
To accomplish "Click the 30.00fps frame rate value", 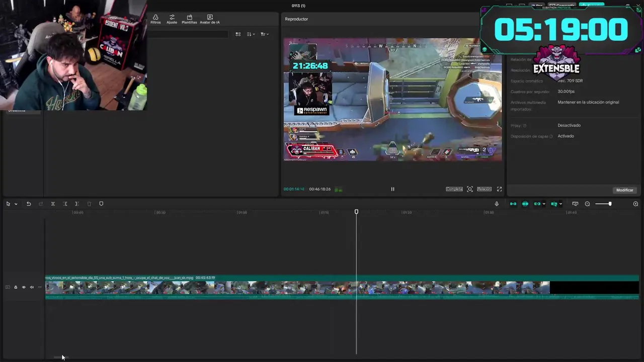I will pos(566,92).
